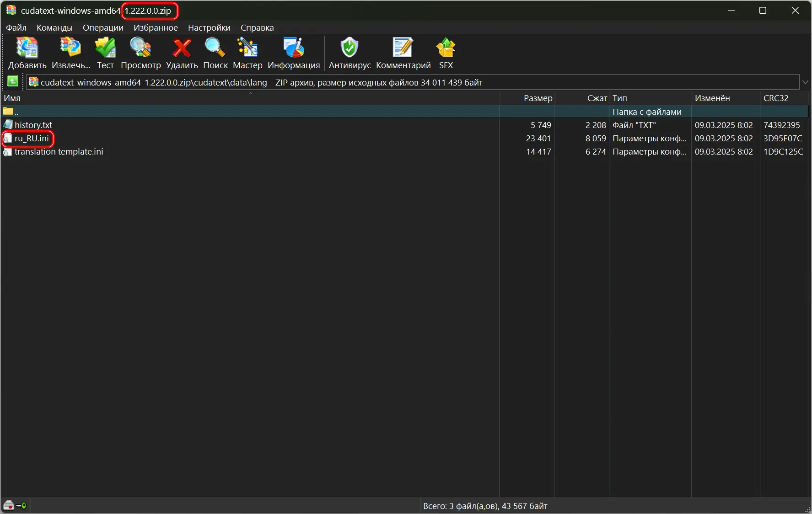This screenshot has height=514, width=812.
Task: Expand the address bar path dropdown
Action: click(805, 82)
